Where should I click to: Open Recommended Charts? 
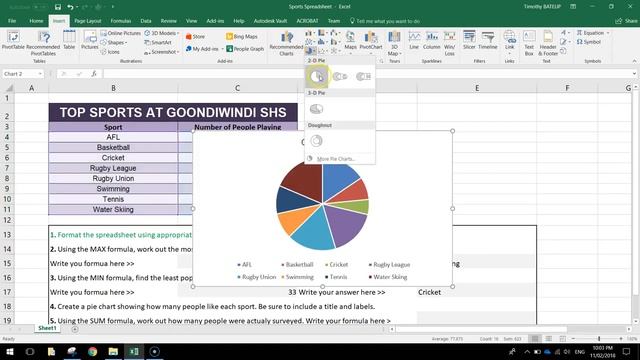point(287,43)
